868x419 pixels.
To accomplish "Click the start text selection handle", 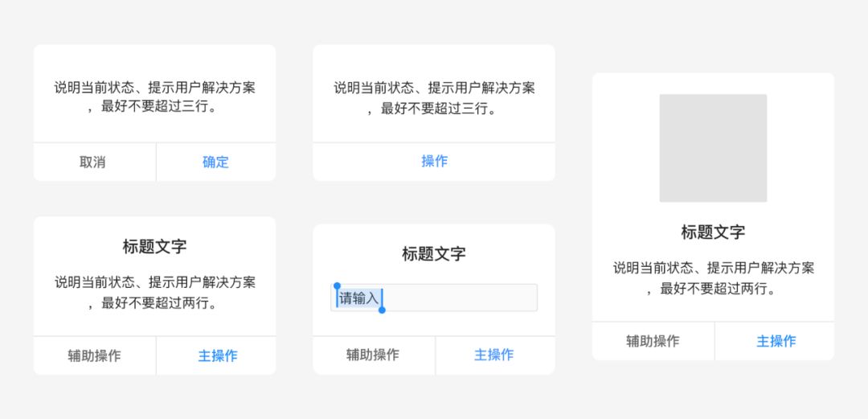I will click(337, 286).
